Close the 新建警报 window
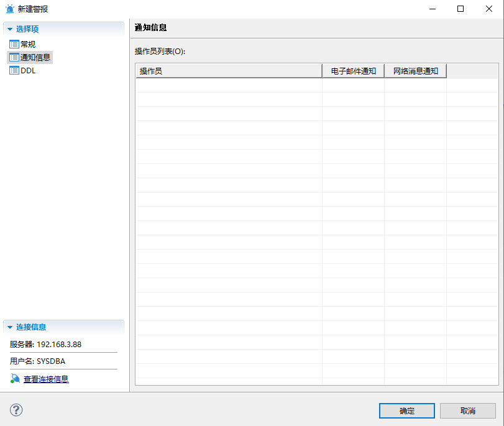 489,9
